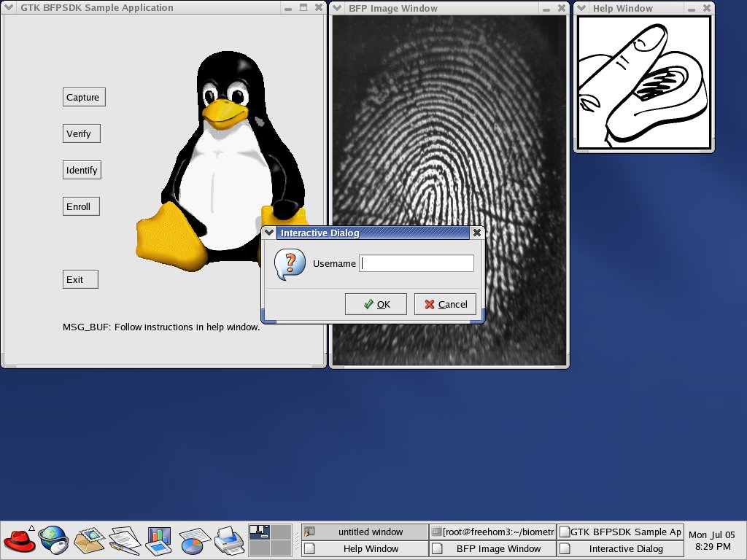
Task: Switch to the root terminal taskbar entry
Action: point(492,532)
